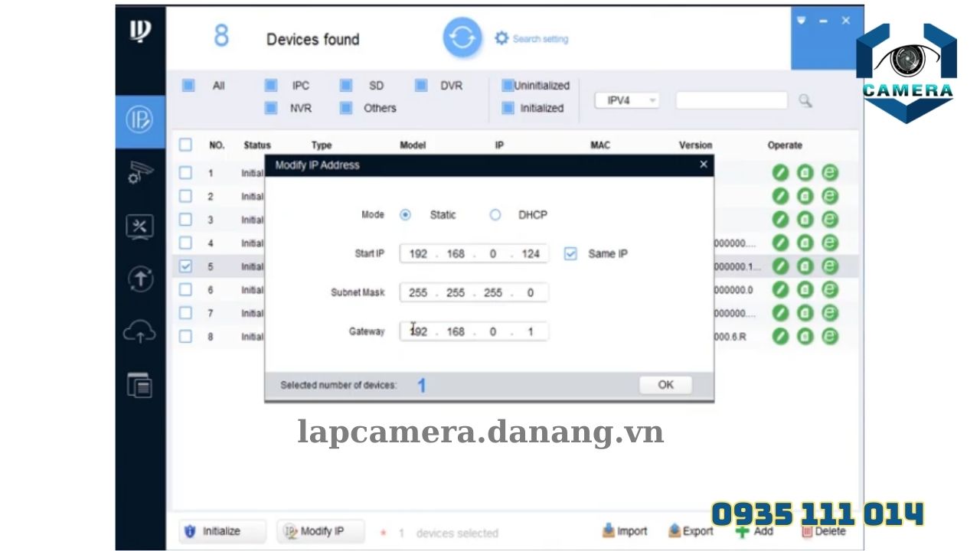Edit device 1 using pencil icon
Image resolution: width=980 pixels, height=551 pixels.
(779, 173)
